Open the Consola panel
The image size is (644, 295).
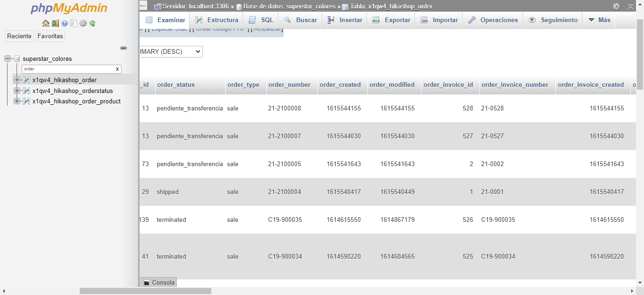(159, 282)
